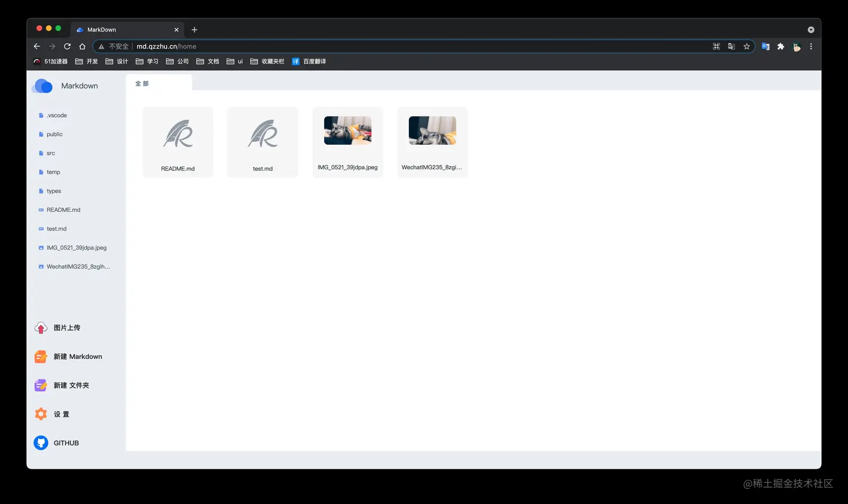Click the README.md caption under card
The height and width of the screenshot is (504, 848).
pos(178,169)
